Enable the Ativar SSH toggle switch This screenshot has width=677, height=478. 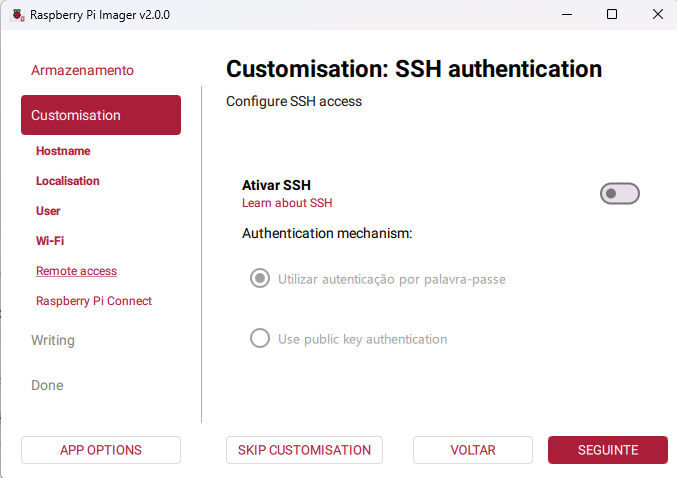pos(619,194)
